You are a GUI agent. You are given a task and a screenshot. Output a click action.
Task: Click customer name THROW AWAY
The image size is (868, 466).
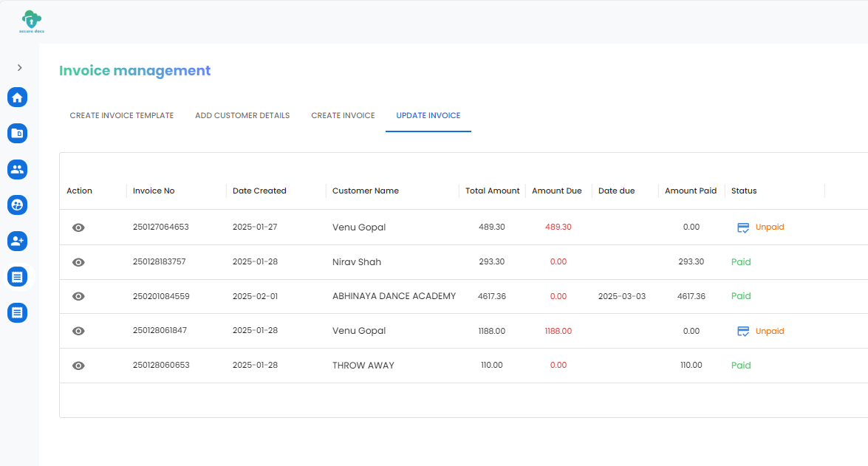click(363, 366)
